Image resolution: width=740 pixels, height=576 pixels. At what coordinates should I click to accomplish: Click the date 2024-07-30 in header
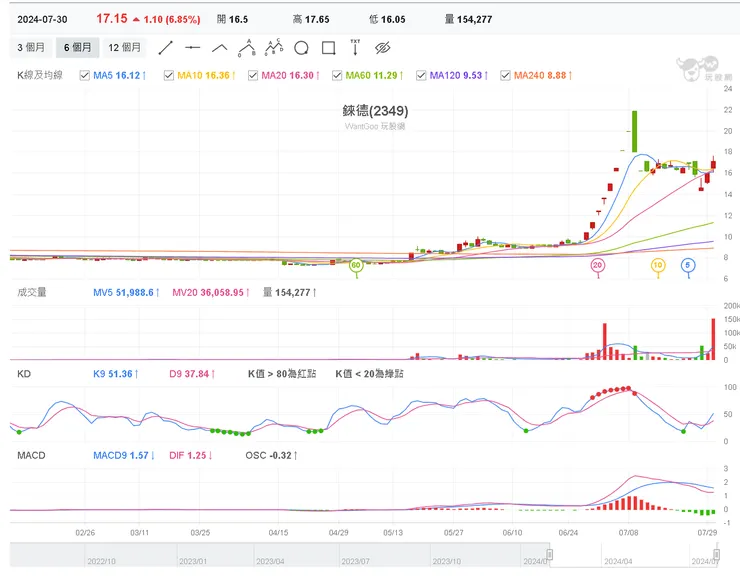(x=42, y=20)
